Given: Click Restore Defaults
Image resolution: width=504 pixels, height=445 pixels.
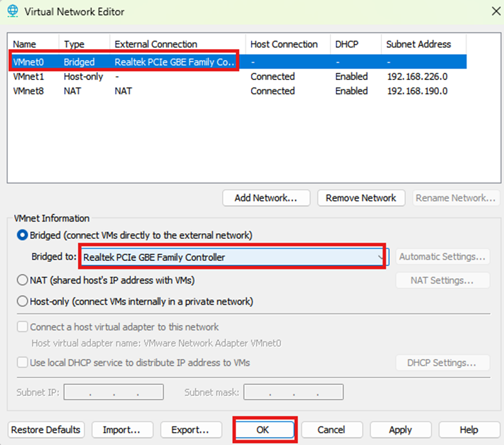Looking at the screenshot, I should tap(46, 430).
